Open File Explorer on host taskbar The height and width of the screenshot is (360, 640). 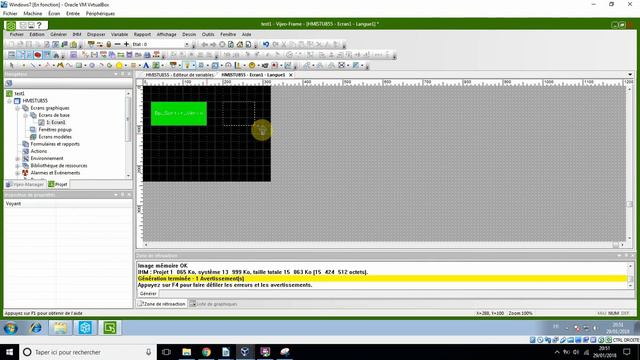[187, 352]
